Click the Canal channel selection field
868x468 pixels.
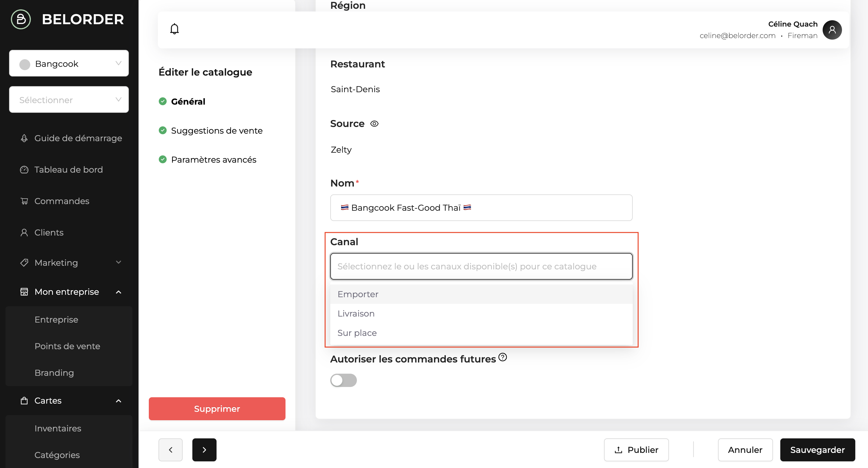tap(481, 267)
